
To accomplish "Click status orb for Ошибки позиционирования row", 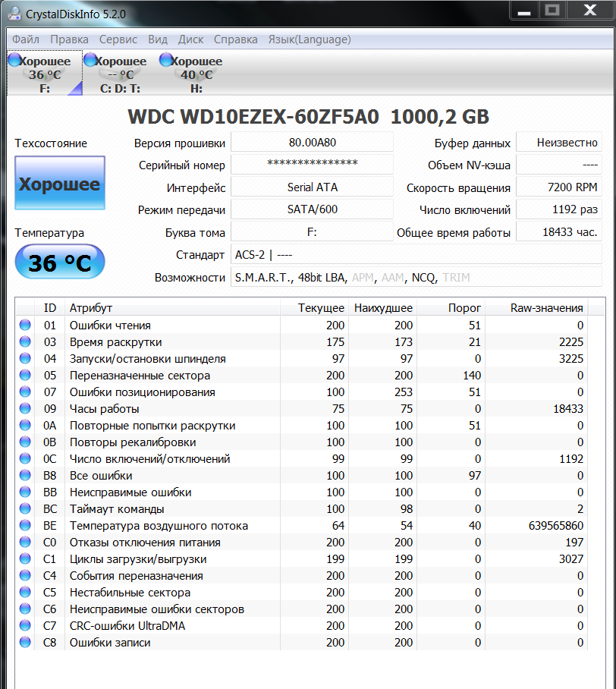I will [x=25, y=392].
